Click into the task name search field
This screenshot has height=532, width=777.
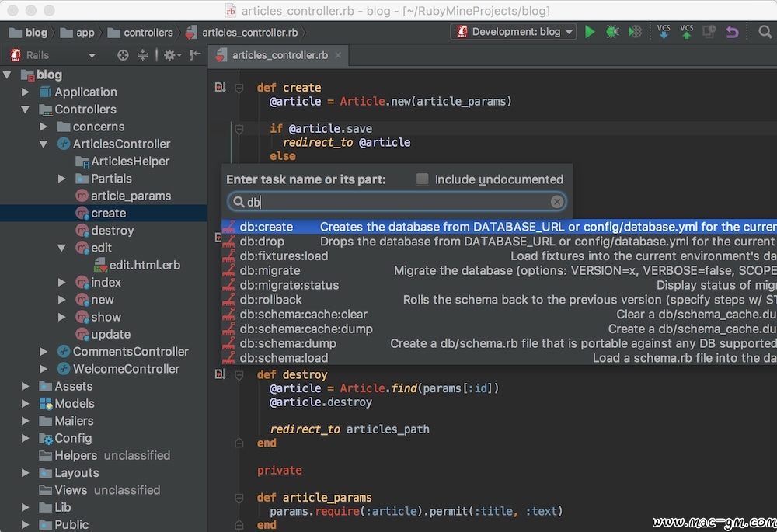(x=396, y=202)
